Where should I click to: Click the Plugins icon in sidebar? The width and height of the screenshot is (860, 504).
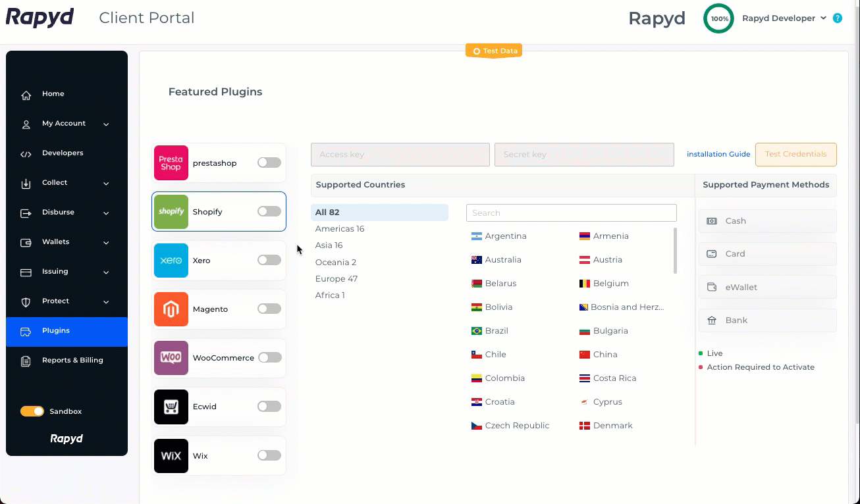pyautogui.click(x=26, y=332)
